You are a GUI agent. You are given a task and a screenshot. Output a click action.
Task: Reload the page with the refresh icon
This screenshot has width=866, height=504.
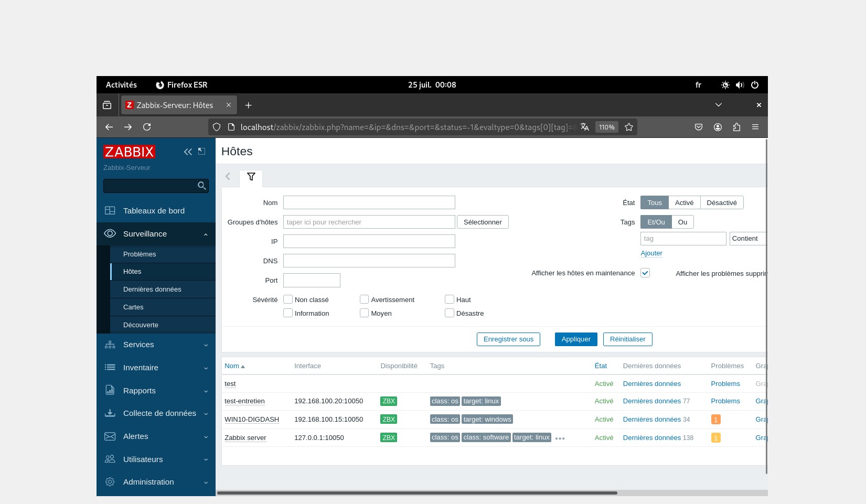pos(147,127)
